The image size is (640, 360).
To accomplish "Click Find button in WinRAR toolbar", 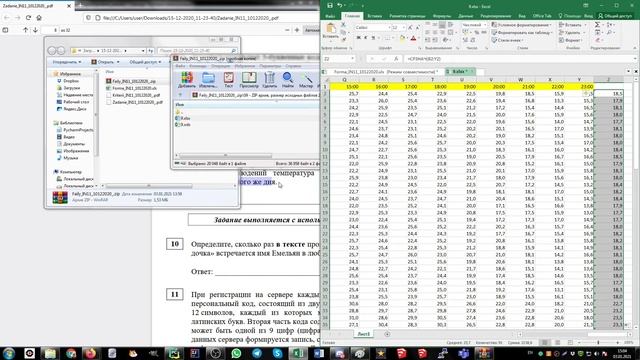I will 287,79.
